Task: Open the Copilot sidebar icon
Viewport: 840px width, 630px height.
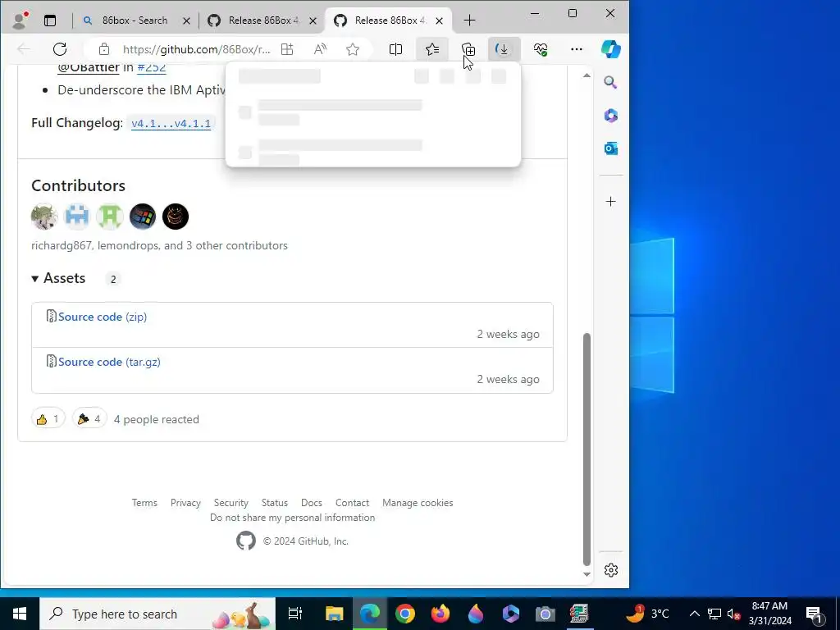Action: 610,49
